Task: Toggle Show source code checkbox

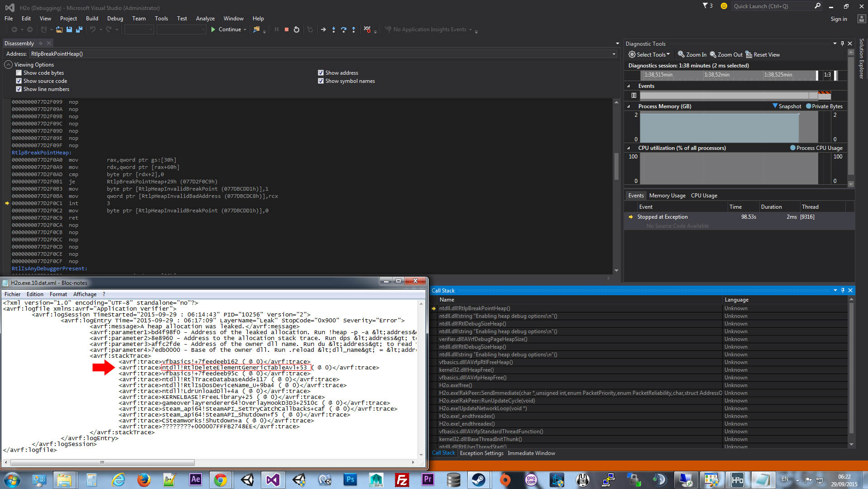Action: [x=19, y=81]
